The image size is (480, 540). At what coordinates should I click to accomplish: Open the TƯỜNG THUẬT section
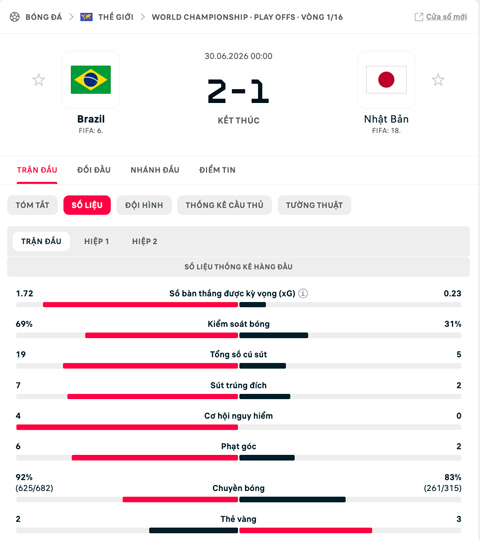(x=314, y=205)
